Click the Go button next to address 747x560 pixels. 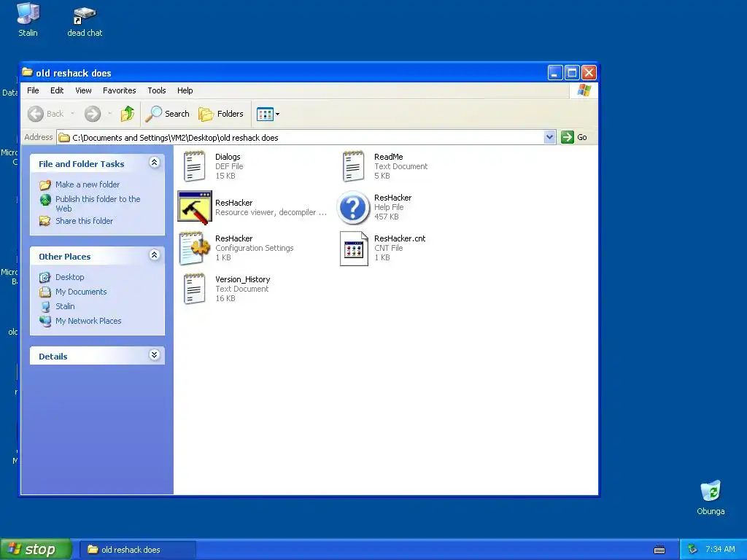pyautogui.click(x=574, y=137)
